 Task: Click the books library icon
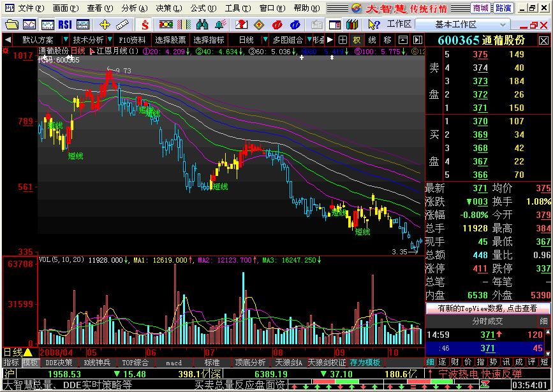click(352, 24)
